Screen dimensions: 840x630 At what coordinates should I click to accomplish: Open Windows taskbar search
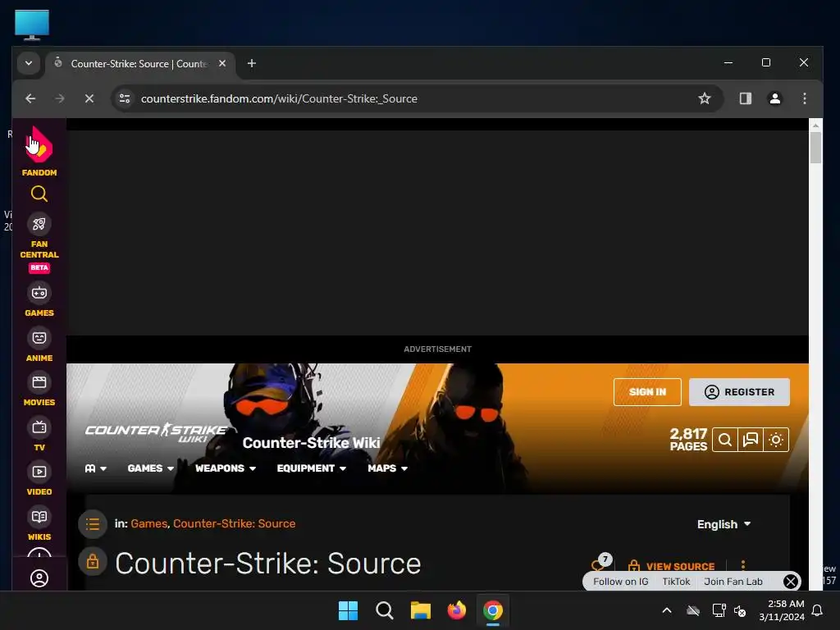pos(385,610)
